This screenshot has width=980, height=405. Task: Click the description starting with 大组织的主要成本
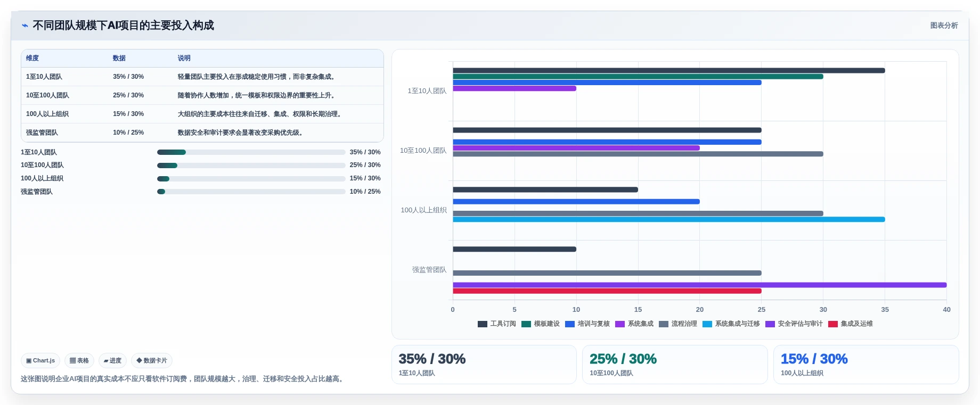[260, 114]
